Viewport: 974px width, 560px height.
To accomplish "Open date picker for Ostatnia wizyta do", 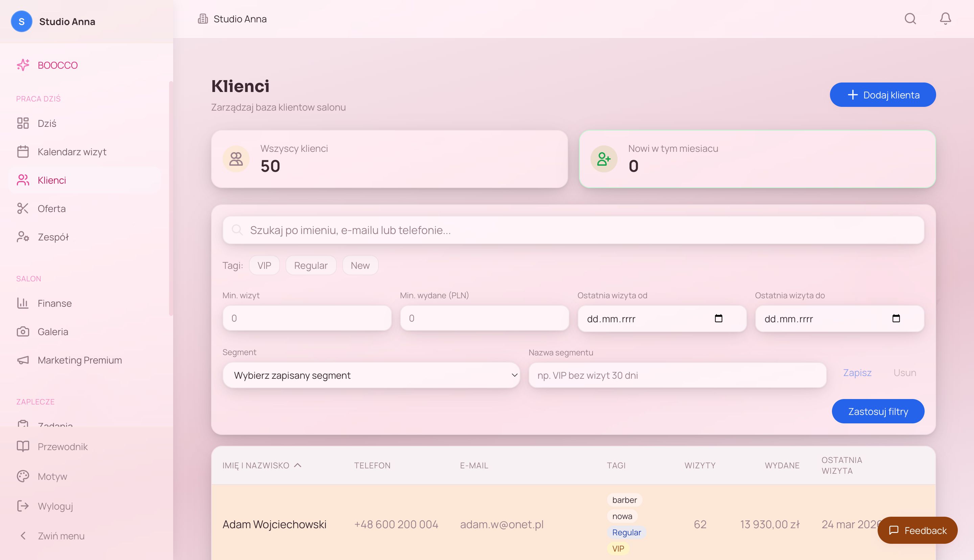I will [896, 319].
